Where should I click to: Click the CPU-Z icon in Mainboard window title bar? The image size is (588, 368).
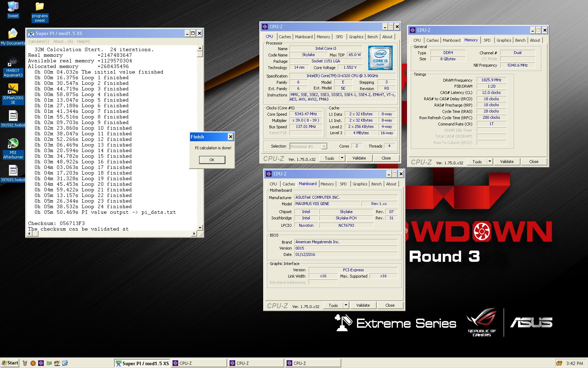[269, 174]
